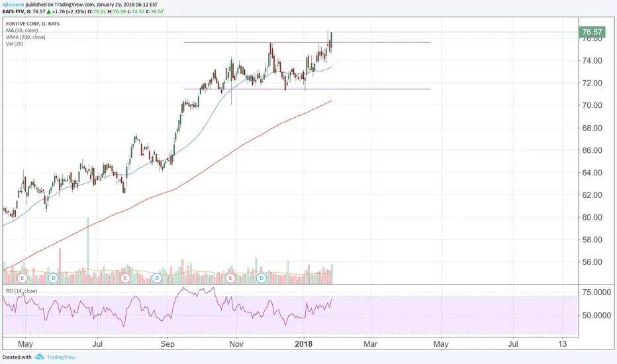This screenshot has height=364, width=617.
Task: Click the 66.00 price axis label
Action: (x=592, y=150)
